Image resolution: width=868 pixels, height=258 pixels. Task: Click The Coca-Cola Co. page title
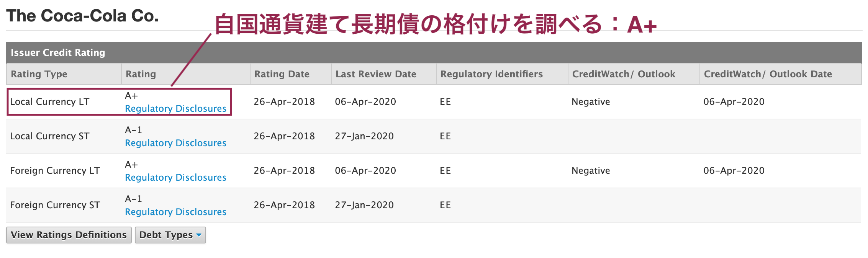pyautogui.click(x=82, y=16)
